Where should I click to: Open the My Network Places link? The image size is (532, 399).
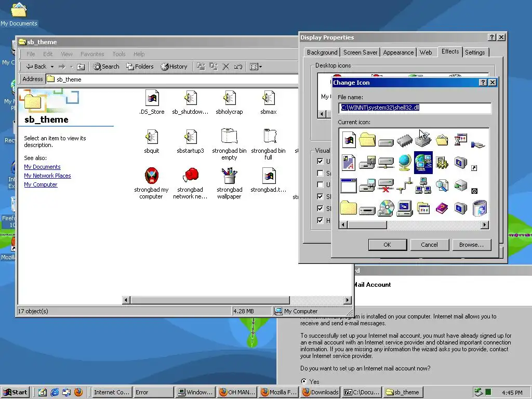47,176
